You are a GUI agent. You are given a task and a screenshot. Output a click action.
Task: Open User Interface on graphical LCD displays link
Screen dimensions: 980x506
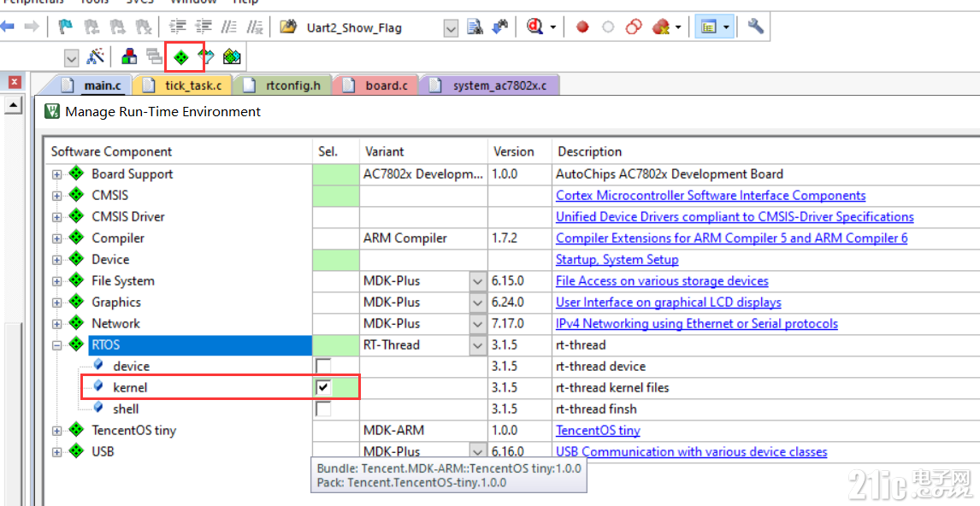[x=668, y=303]
